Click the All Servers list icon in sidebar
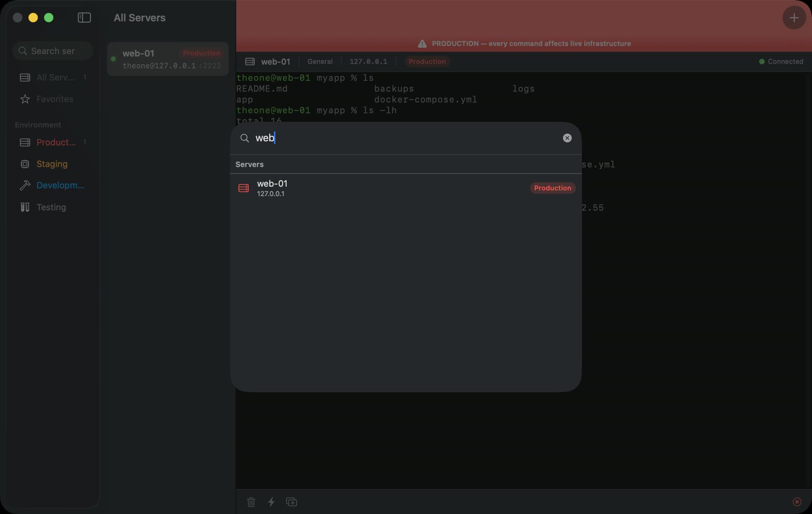The image size is (812, 514). pyautogui.click(x=25, y=78)
